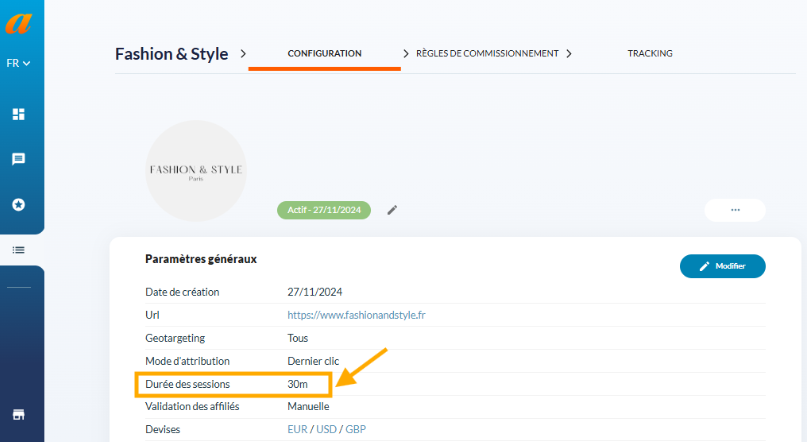Click the Geotargeting label

(175, 338)
